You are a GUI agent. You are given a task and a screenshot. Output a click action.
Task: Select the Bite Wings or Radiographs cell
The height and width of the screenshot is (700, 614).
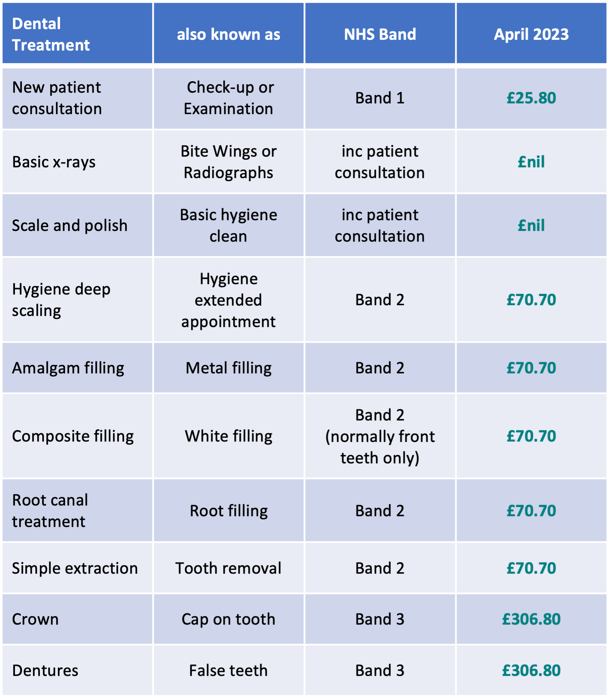[229, 162]
